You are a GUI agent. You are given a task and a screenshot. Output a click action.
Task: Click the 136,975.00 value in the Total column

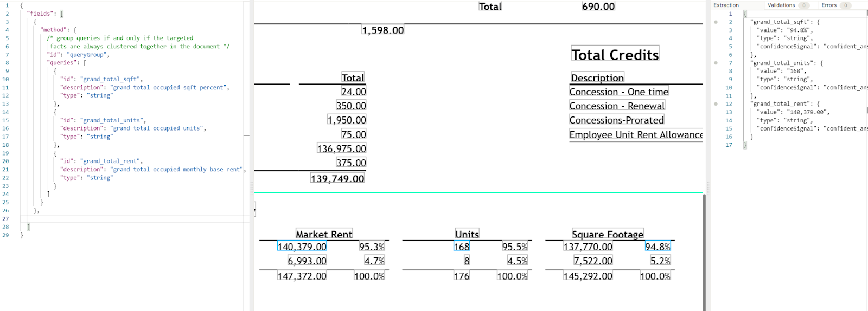(342, 148)
